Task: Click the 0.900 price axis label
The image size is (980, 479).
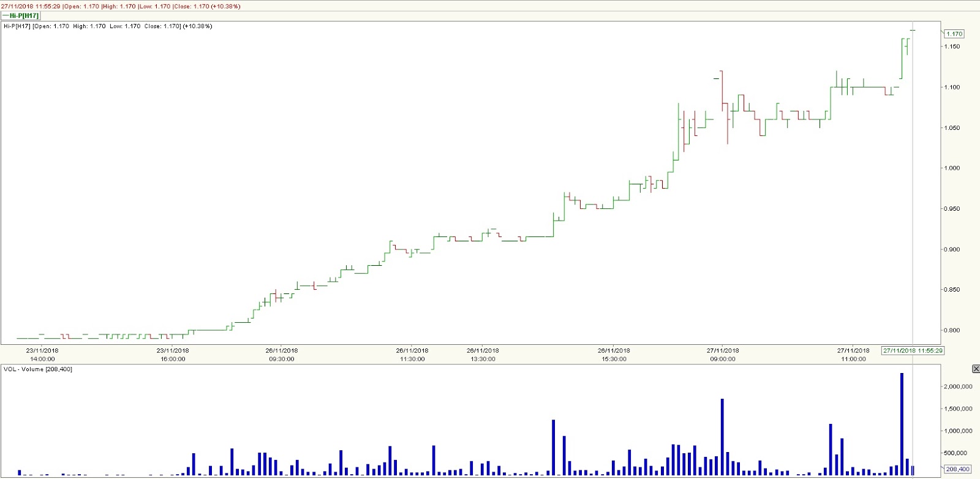Action: [x=952, y=249]
